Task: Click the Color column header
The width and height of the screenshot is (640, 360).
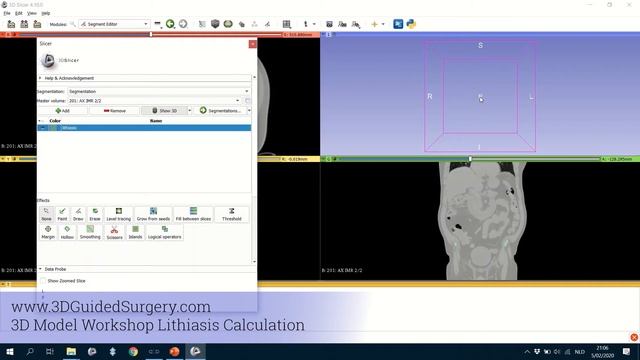Action: pos(55,121)
